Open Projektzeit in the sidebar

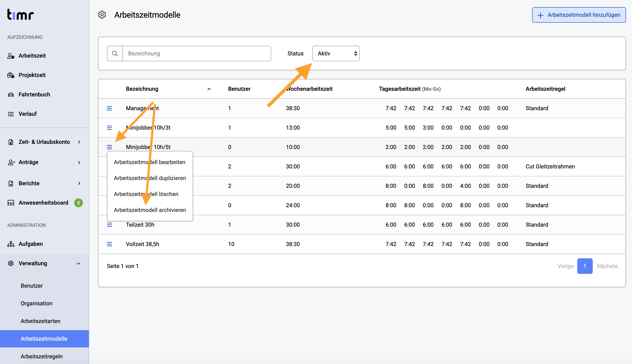(32, 75)
